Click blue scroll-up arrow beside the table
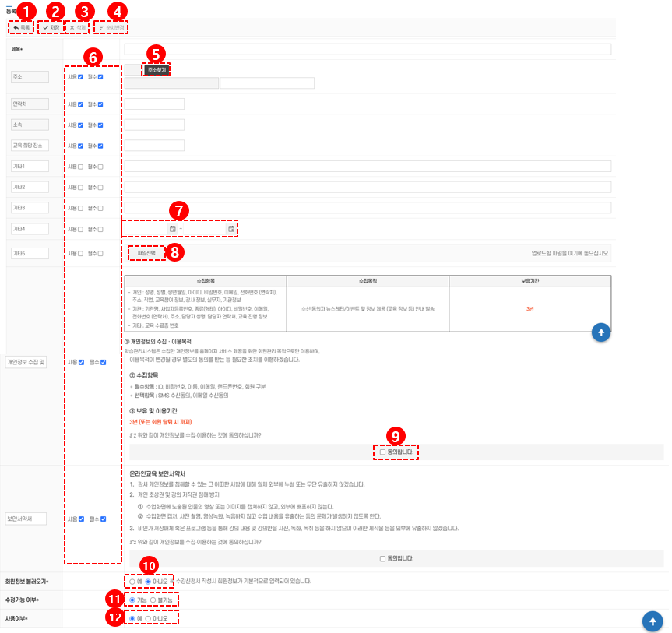The height and width of the screenshot is (633, 672). 600,332
